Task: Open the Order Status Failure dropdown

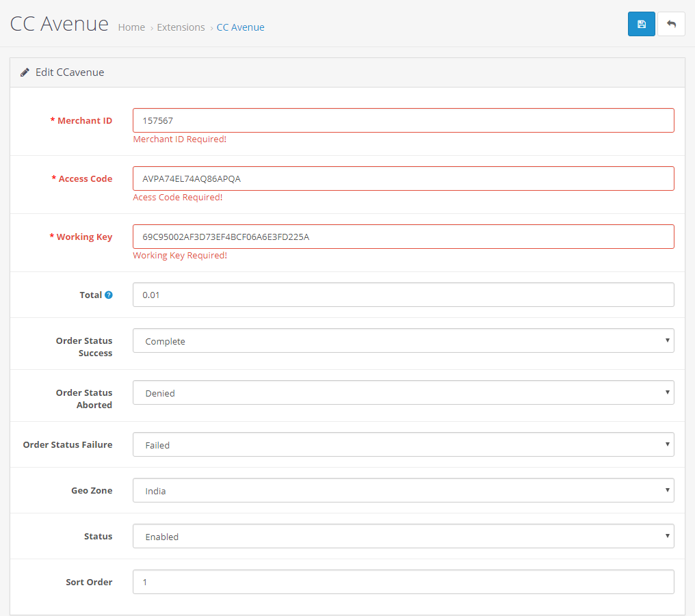Action: (x=404, y=444)
